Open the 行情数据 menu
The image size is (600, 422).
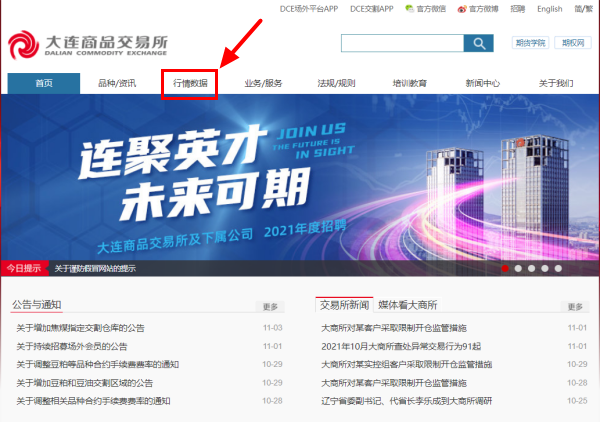coord(190,83)
